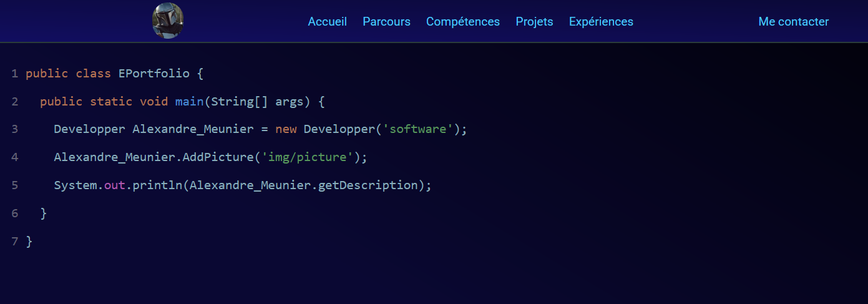Screen dimensions: 868x304
Task: Open the Parcours section
Action: pyautogui.click(x=386, y=22)
